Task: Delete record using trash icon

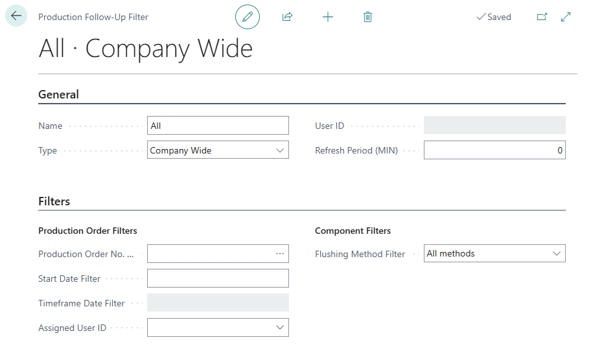Action: [367, 17]
